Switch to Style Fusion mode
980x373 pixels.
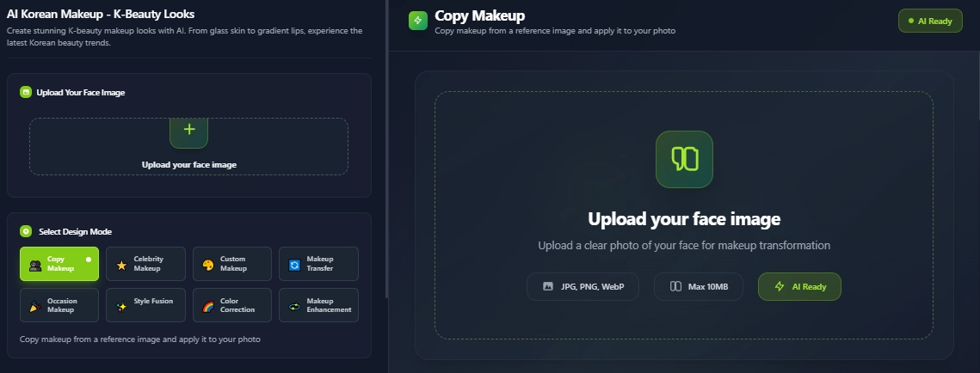tap(145, 305)
